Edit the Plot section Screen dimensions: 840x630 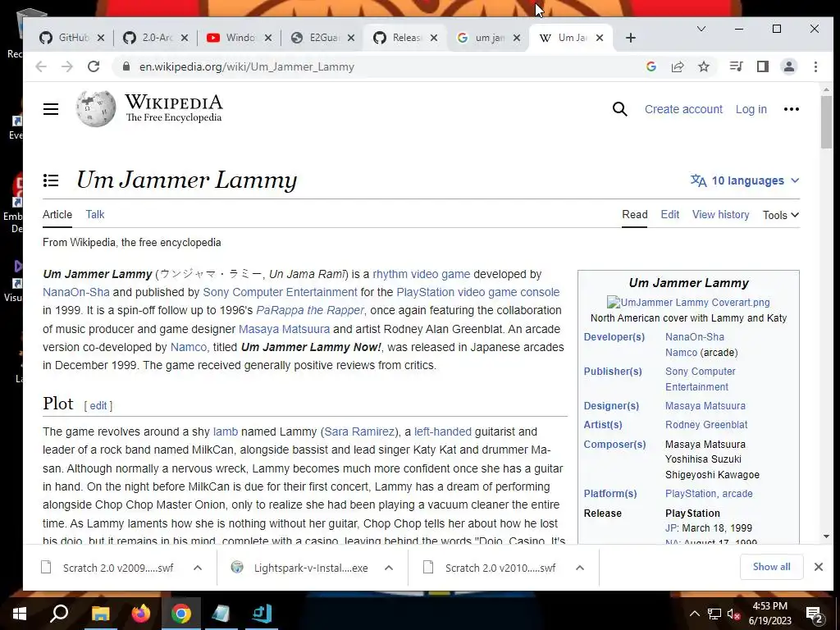[98, 405]
